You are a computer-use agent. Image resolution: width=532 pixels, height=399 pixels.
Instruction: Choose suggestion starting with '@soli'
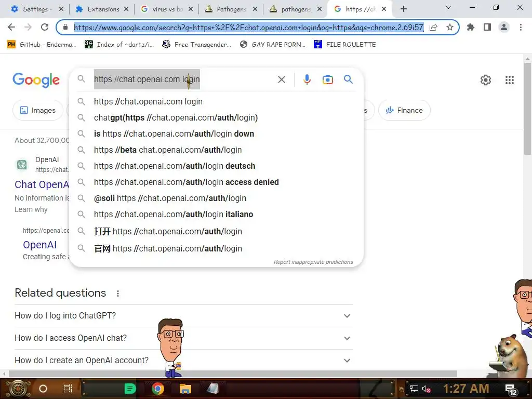tap(216, 198)
